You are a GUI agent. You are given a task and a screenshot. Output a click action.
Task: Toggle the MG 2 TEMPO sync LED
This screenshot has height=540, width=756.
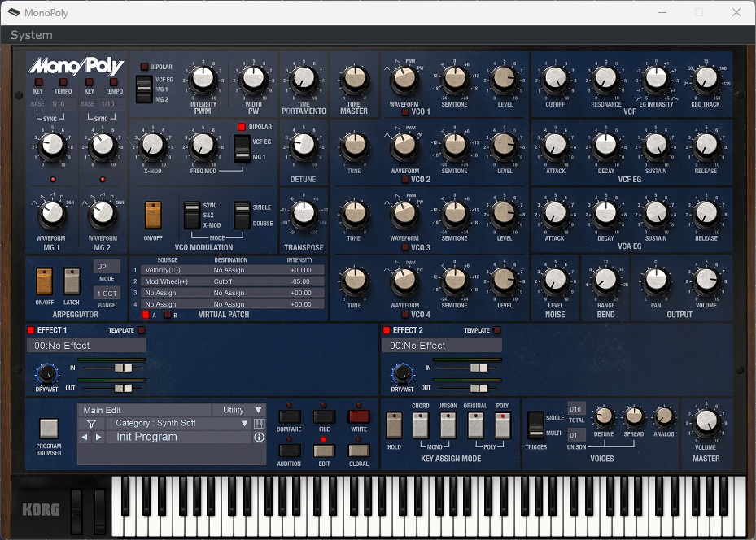click(114, 82)
